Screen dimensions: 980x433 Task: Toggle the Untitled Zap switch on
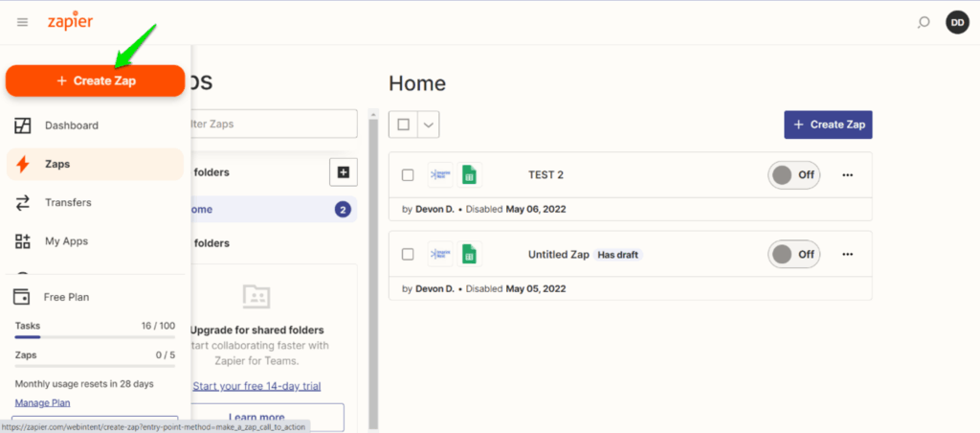[x=793, y=254]
